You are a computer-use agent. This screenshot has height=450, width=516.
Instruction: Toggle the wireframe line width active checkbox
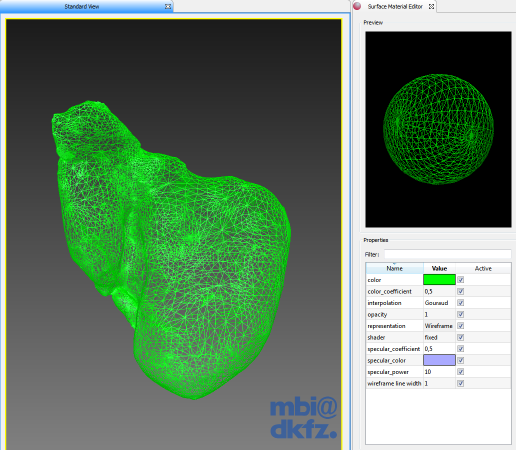click(x=461, y=383)
